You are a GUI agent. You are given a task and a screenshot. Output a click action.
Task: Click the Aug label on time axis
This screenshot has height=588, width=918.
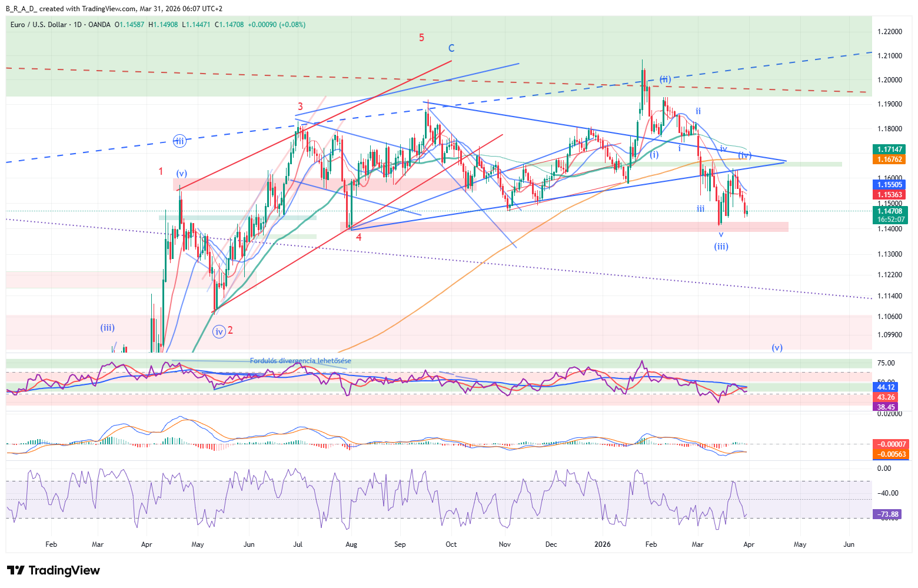pyautogui.click(x=351, y=544)
